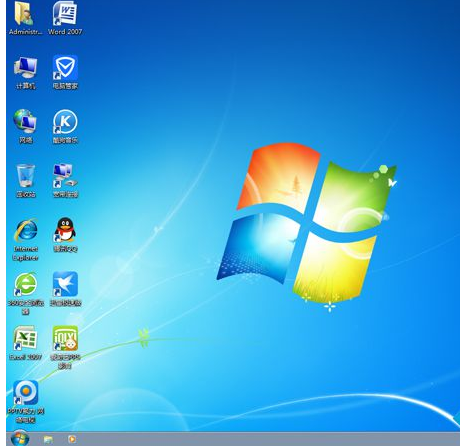
Task: Click the PPTV network TV icon
Action: 26,392
